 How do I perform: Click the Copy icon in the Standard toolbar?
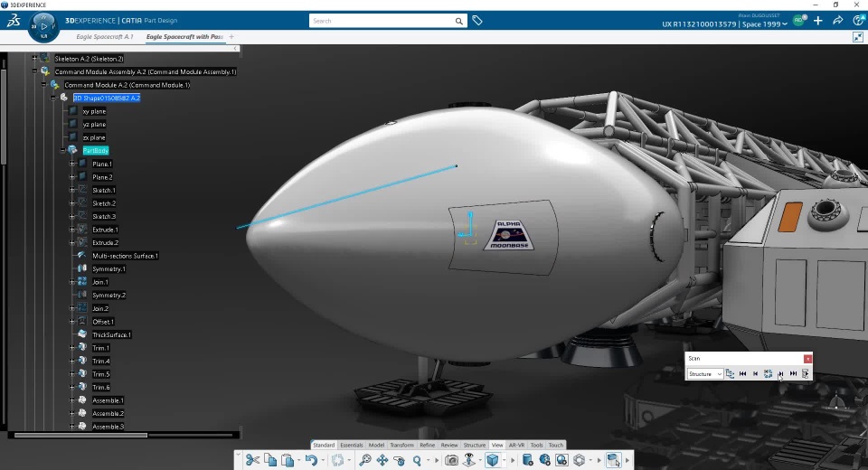click(x=270, y=459)
